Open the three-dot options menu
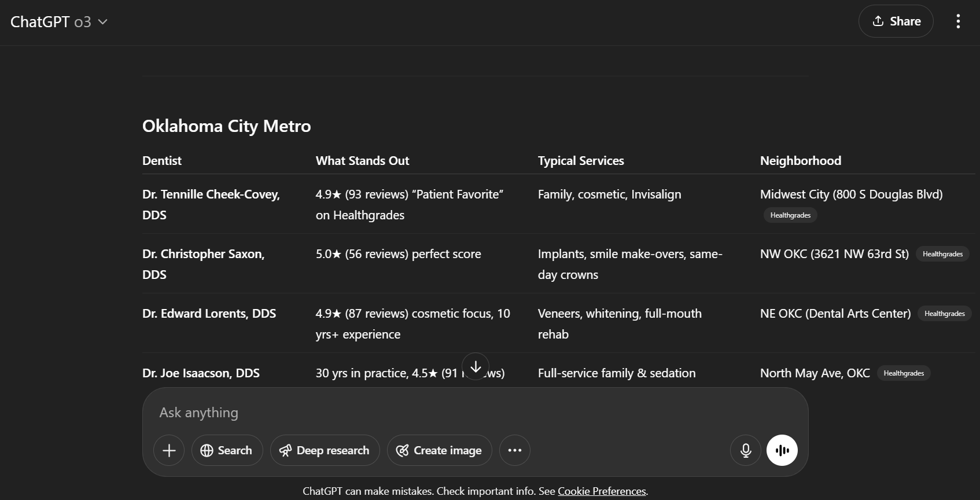 [958, 21]
